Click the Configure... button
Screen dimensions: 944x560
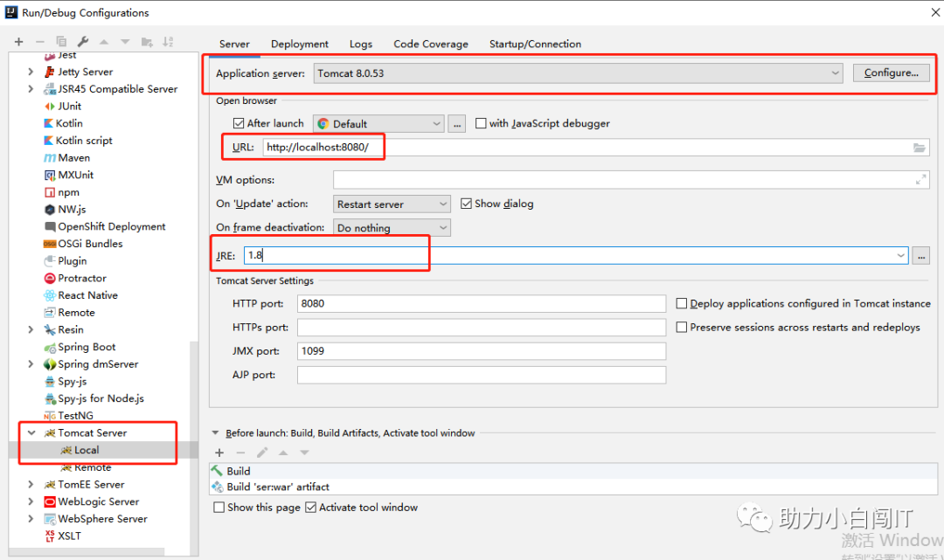point(891,73)
